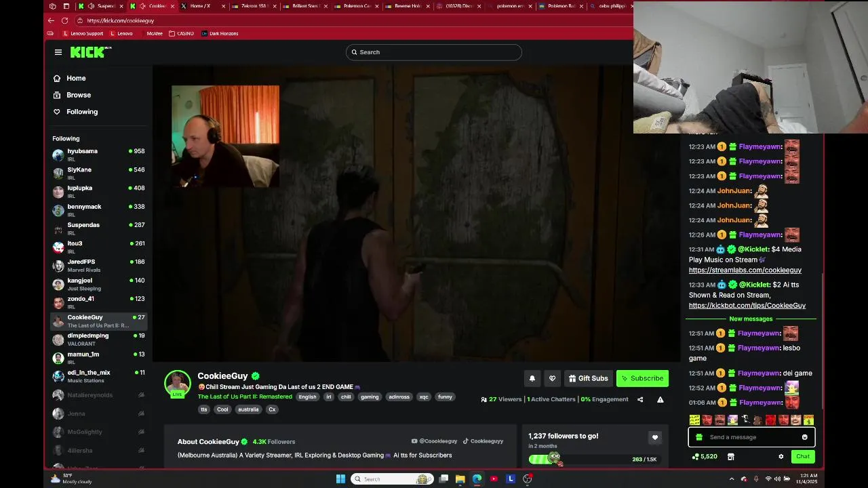868x488 pixels.
Task: Open JaredFPS channel in Following list
Action: tap(99, 266)
